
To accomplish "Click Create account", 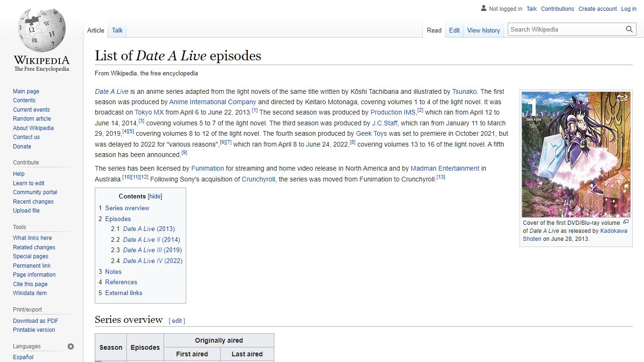I will pyautogui.click(x=598, y=9).
